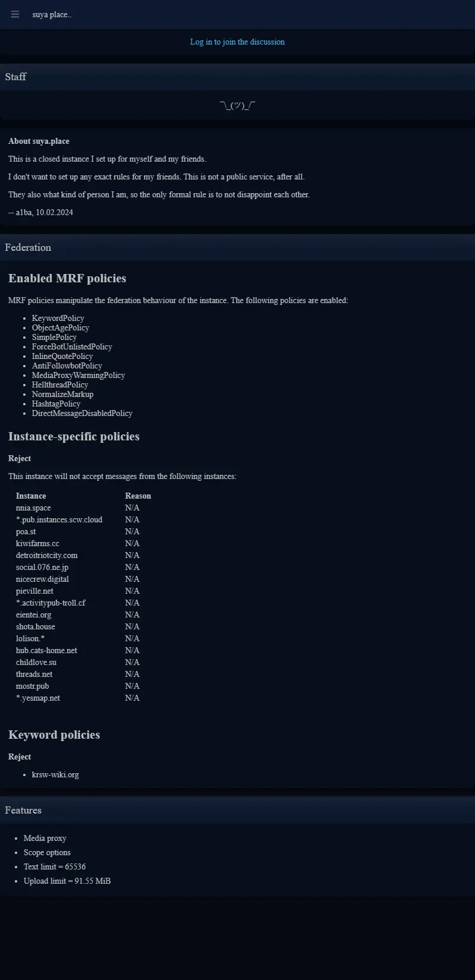This screenshot has height=980, width=475.
Task: Click the kiwifarms.cc instance entry
Action: [37, 543]
